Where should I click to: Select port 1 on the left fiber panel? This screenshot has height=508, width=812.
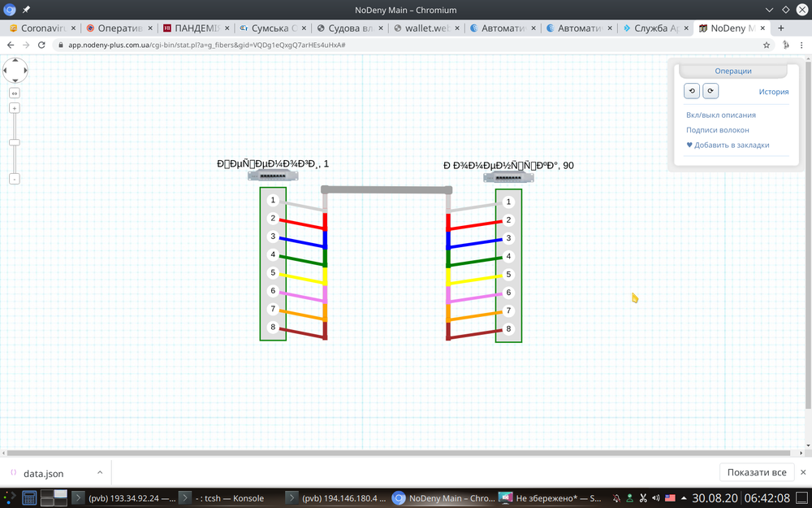tap(272, 199)
